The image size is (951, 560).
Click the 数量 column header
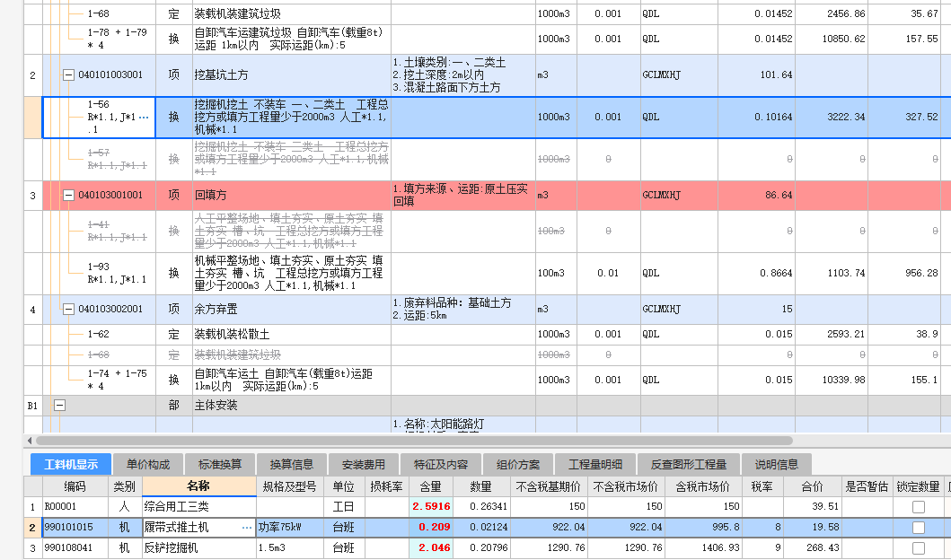[481, 486]
